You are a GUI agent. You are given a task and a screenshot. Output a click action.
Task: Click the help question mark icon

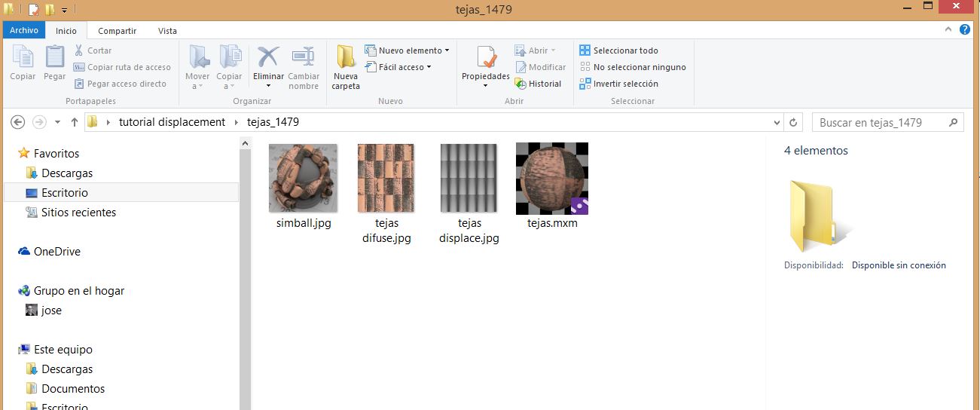click(x=965, y=30)
